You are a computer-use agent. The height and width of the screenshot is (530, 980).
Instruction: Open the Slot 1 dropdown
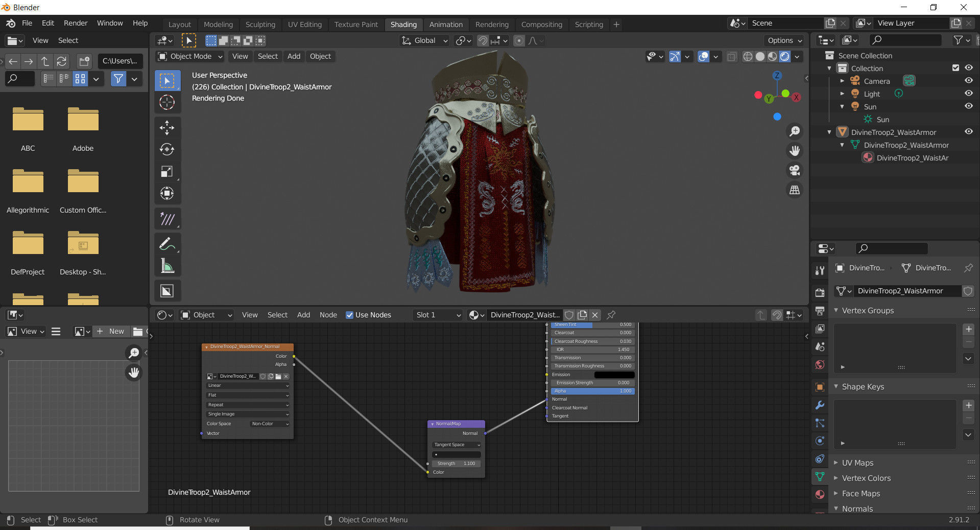tap(438, 315)
